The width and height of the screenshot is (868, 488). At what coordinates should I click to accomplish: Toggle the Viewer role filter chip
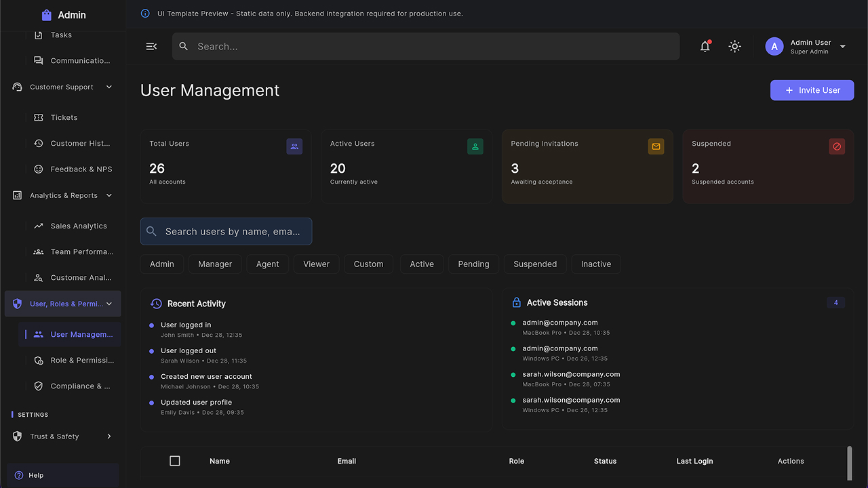(317, 264)
